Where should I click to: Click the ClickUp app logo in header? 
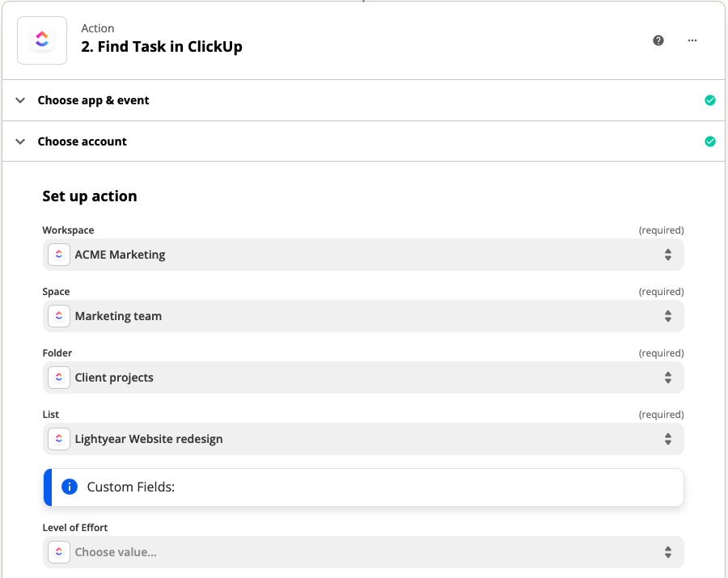point(42,40)
